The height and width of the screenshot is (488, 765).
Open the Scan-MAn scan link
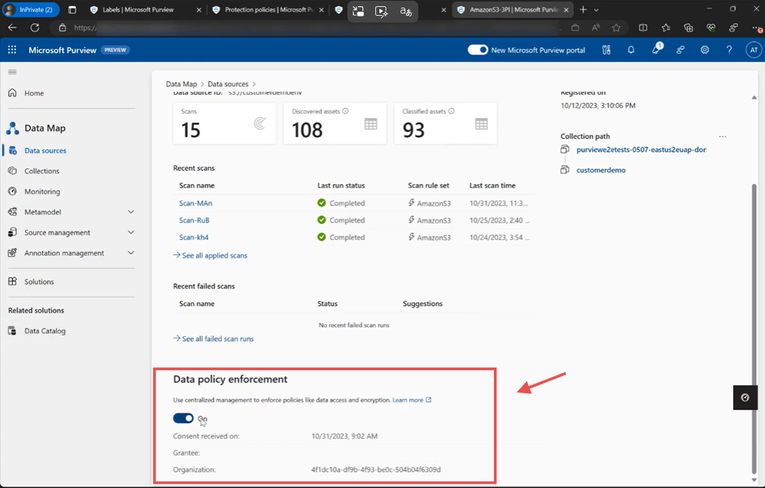coord(196,203)
